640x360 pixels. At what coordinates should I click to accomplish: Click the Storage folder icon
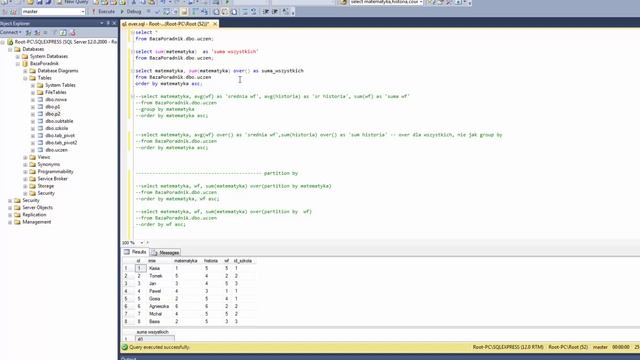point(33,186)
